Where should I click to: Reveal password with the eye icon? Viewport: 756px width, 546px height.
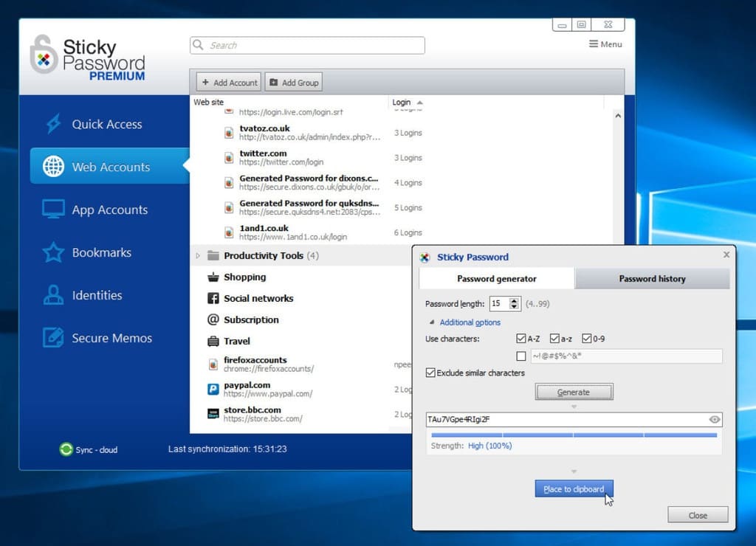click(x=714, y=420)
